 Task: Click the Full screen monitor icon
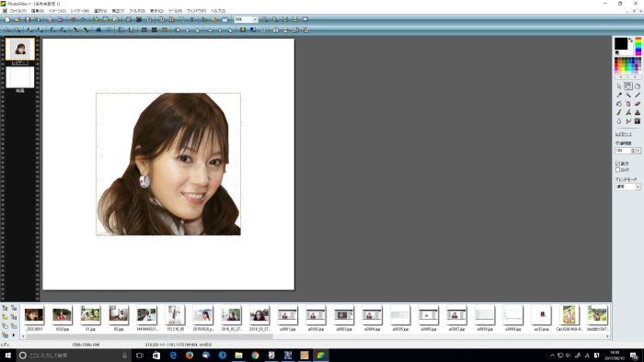305,19
